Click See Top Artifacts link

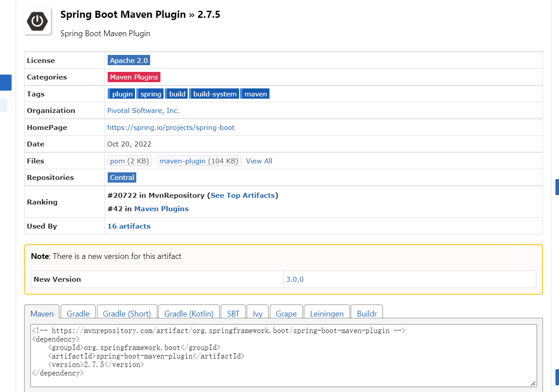coord(243,196)
